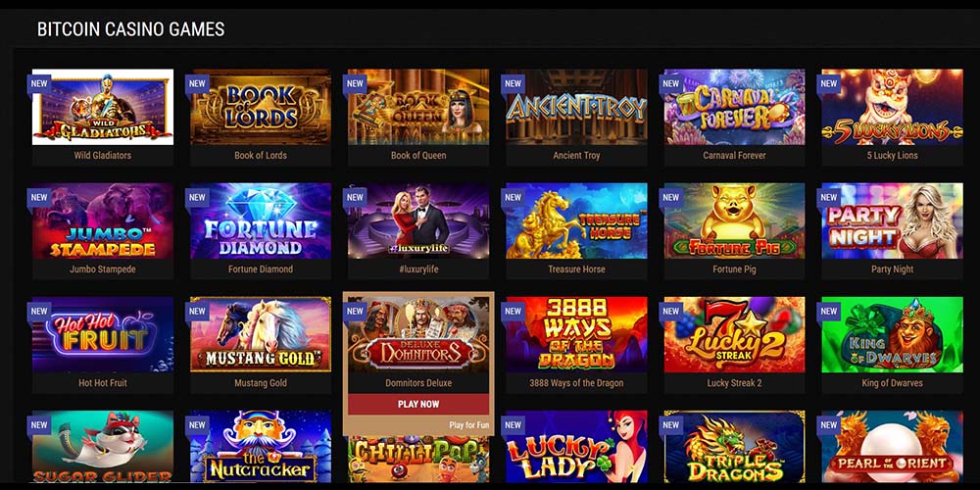Open the 5 Lucky Lions thumbnail
Viewport: 980px width, 490px height.
tap(892, 107)
